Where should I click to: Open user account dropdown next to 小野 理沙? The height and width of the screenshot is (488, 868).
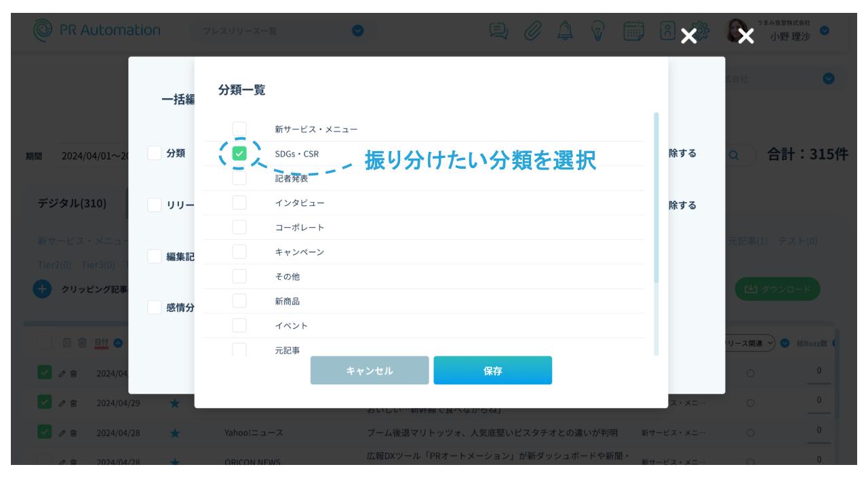(x=824, y=31)
